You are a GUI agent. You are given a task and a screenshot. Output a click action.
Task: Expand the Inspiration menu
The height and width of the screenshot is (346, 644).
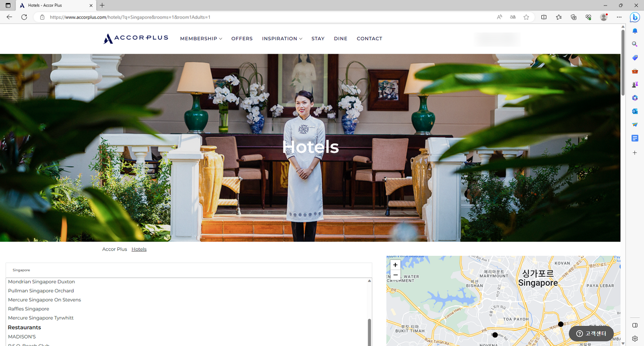point(282,39)
